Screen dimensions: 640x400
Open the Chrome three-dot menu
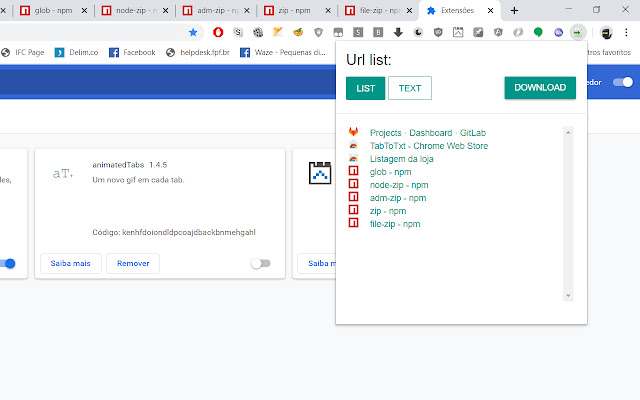point(626,32)
